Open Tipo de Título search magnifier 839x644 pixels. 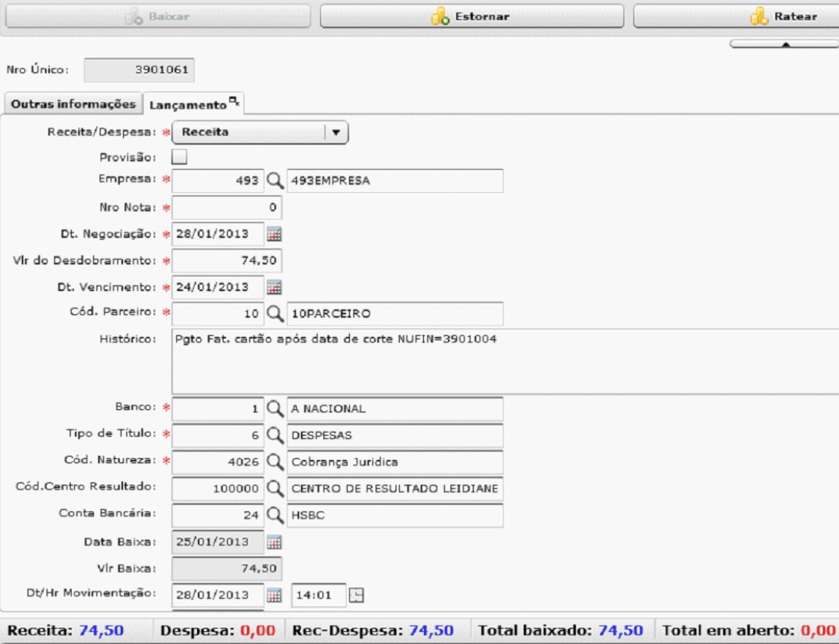click(275, 435)
